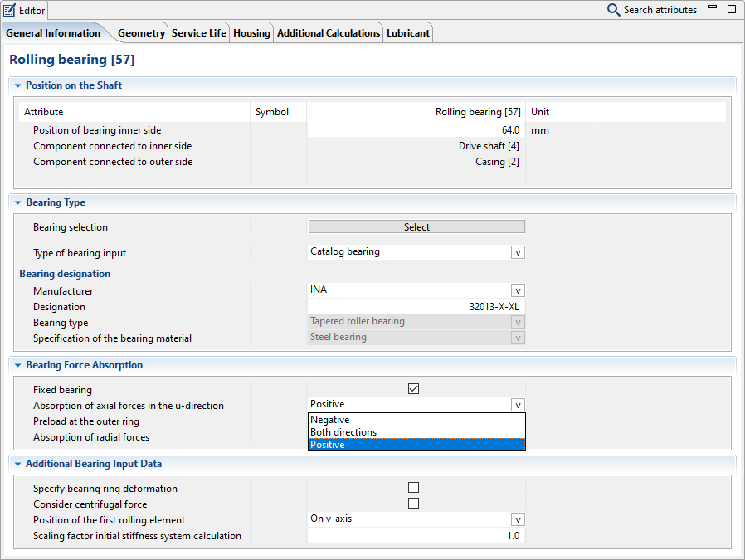Open the Type of bearing input dropdown
The image size is (745, 560).
coord(518,252)
